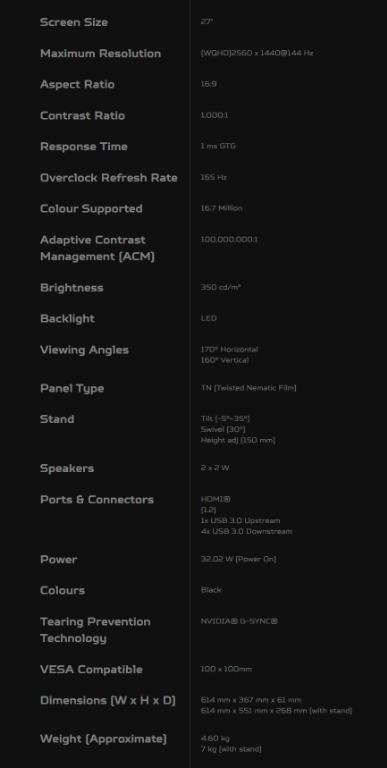
Task: Click the NVIDIA G-SYNC value text
Action: pyautogui.click(x=239, y=621)
